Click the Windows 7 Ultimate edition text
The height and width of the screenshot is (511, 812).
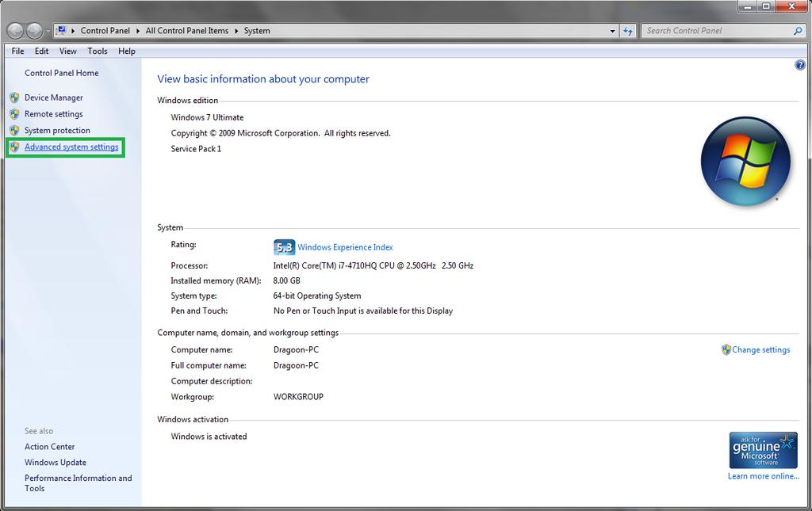tap(207, 117)
